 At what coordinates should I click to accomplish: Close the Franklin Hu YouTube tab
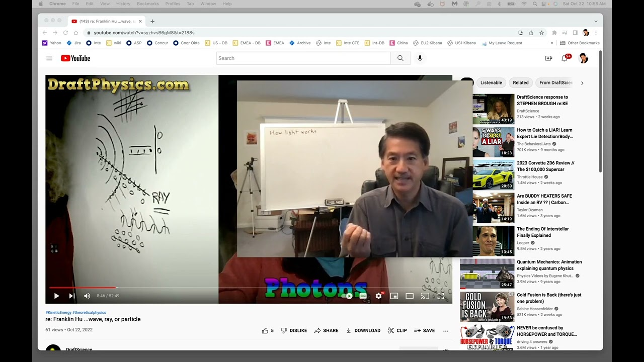[x=140, y=21]
